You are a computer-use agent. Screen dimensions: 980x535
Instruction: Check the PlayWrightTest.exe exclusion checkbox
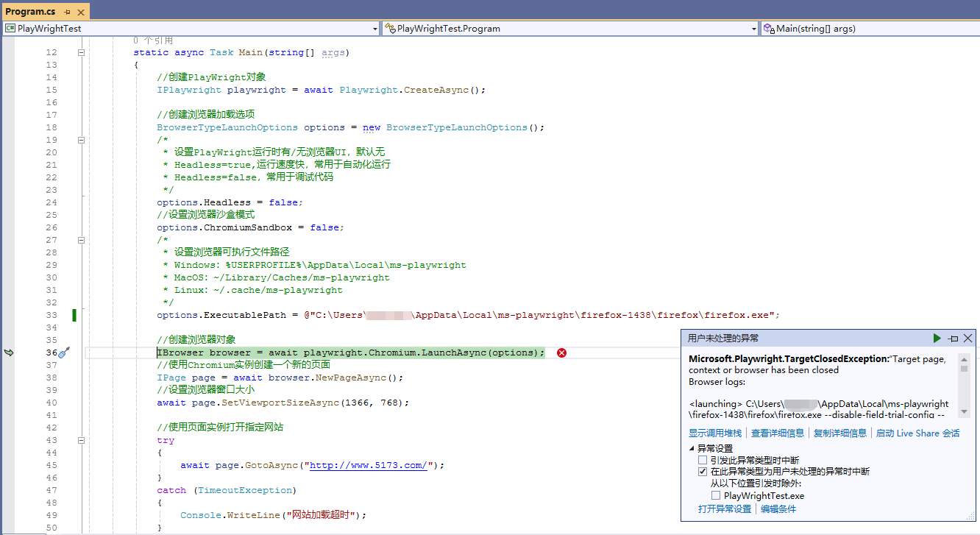click(x=717, y=495)
